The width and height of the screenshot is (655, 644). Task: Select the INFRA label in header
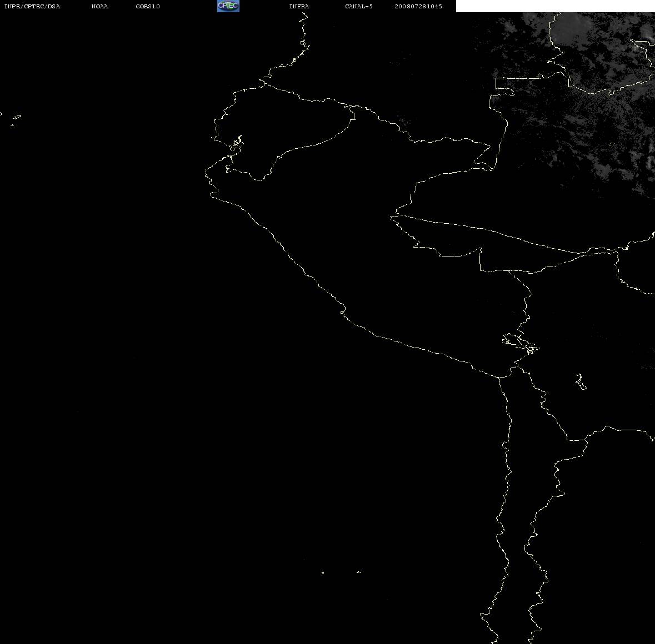click(299, 6)
